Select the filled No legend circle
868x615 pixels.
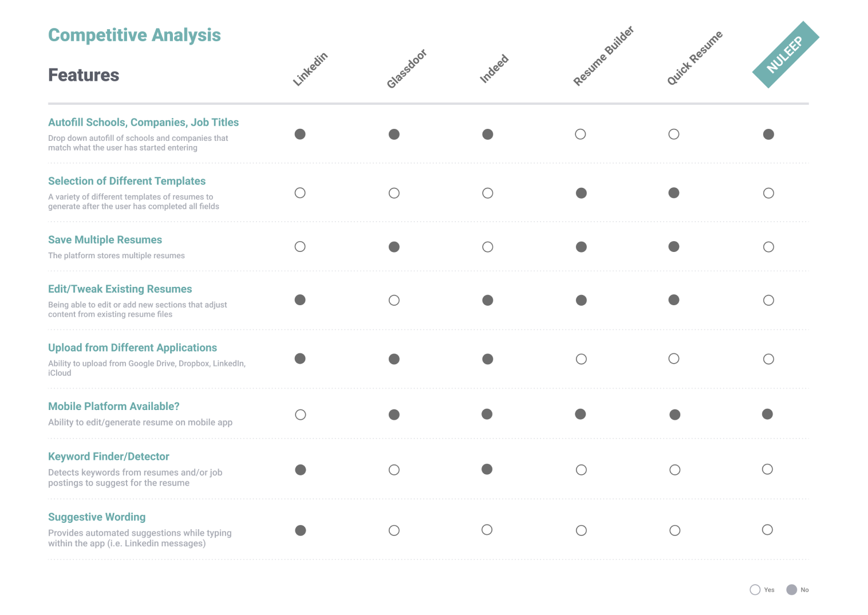coord(792,590)
